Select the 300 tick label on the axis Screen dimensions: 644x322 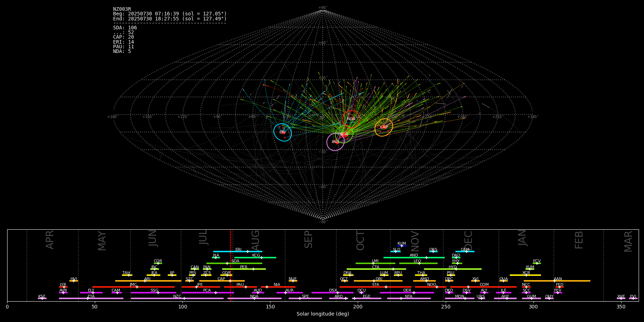click(533, 307)
